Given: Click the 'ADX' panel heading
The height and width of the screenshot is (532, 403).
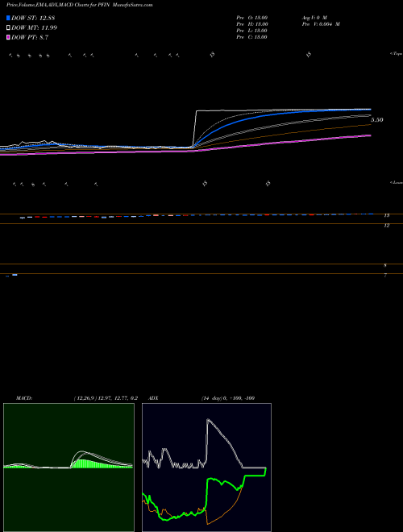Looking at the screenshot, I should pyautogui.click(x=153, y=398).
